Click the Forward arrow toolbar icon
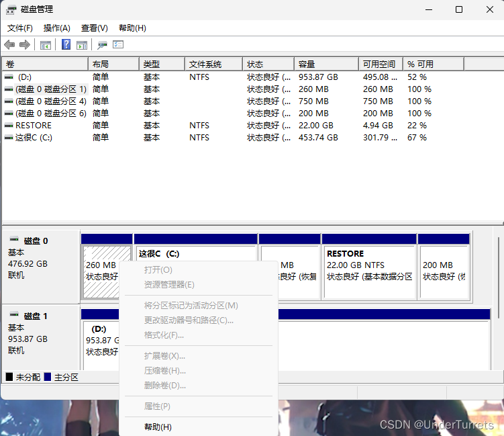 pyautogui.click(x=25, y=44)
